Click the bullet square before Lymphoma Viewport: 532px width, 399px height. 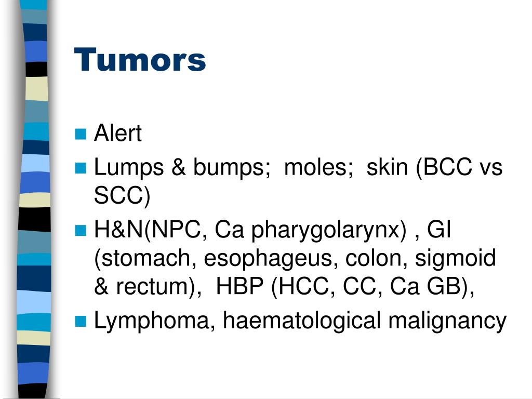click(81, 321)
